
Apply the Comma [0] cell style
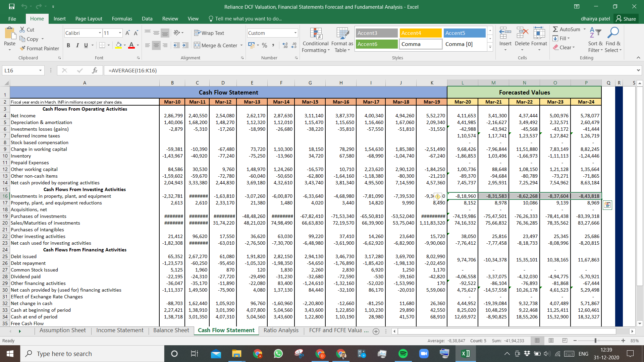[465, 44]
